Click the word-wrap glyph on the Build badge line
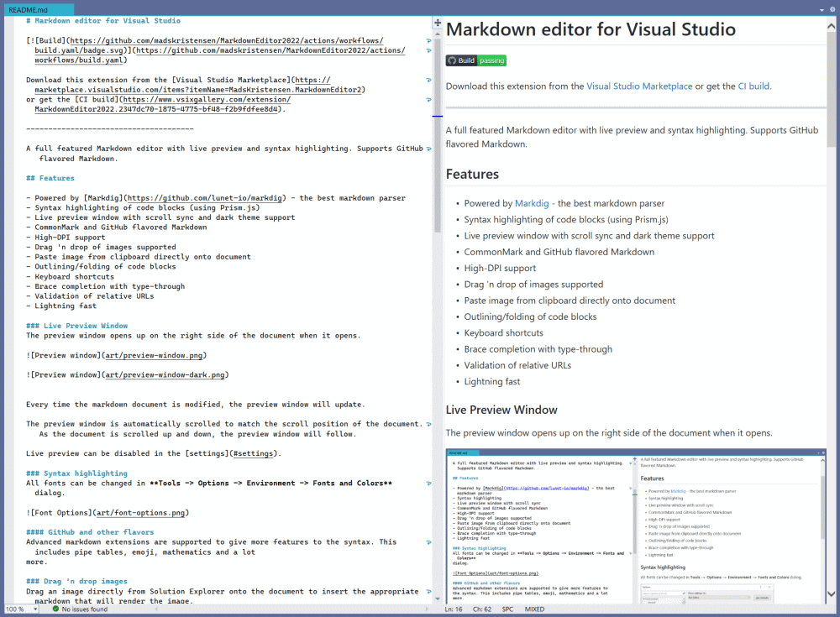Viewport: 840px width, 617px height. coord(428,40)
